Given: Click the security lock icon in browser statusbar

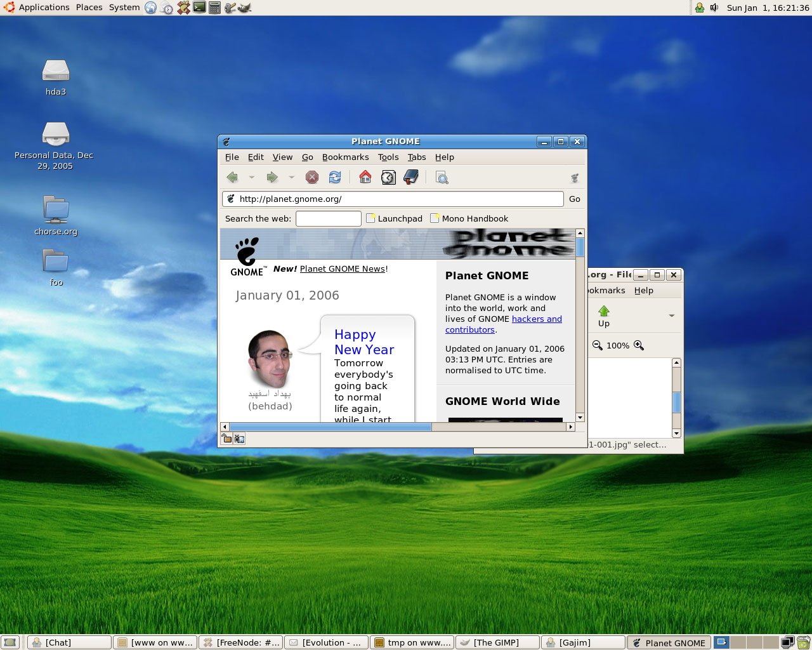Looking at the screenshot, I should (x=226, y=439).
